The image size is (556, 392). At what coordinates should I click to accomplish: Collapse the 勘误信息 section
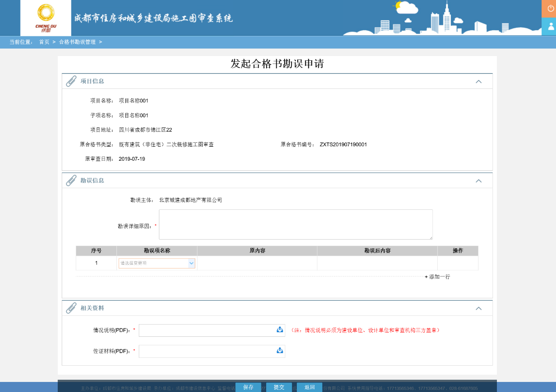pos(479,180)
